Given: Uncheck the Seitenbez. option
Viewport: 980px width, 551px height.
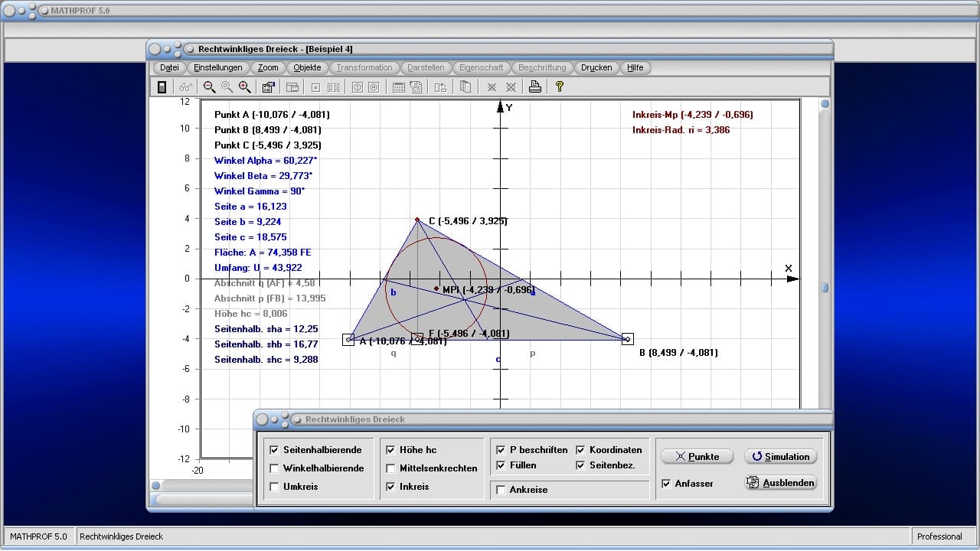Looking at the screenshot, I should [580, 465].
